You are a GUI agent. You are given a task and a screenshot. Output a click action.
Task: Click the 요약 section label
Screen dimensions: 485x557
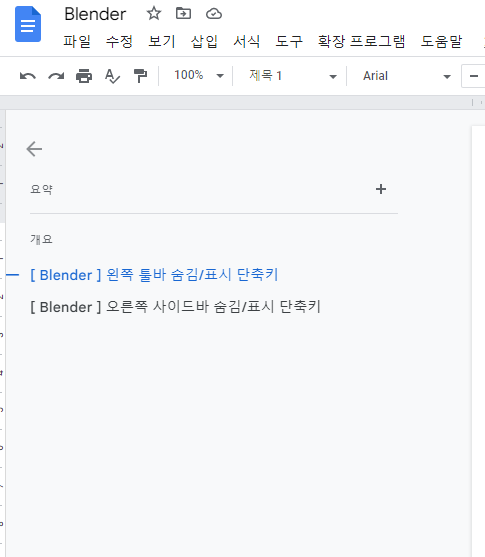(x=42, y=189)
